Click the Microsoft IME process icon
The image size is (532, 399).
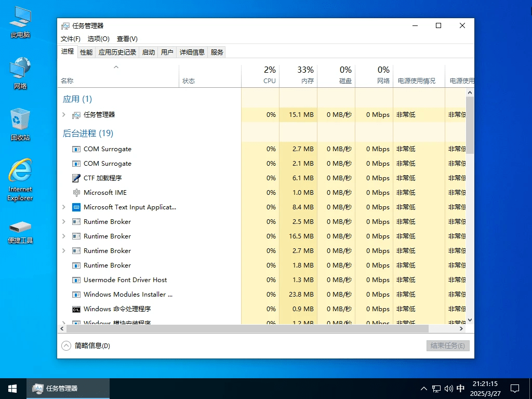click(76, 192)
